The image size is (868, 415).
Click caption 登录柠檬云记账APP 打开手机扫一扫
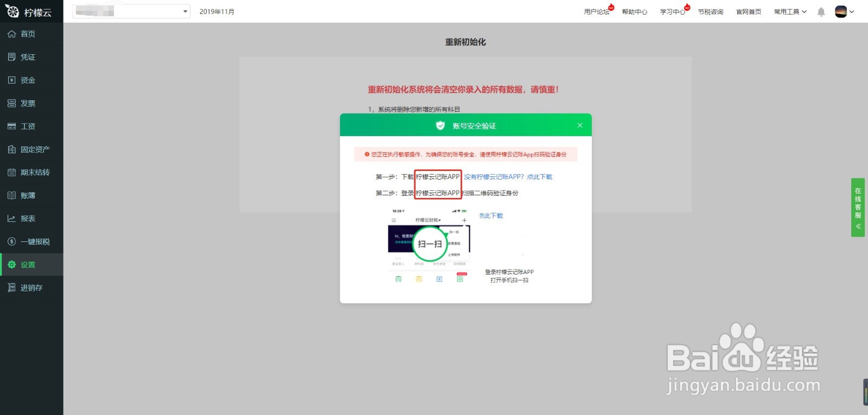(x=509, y=276)
